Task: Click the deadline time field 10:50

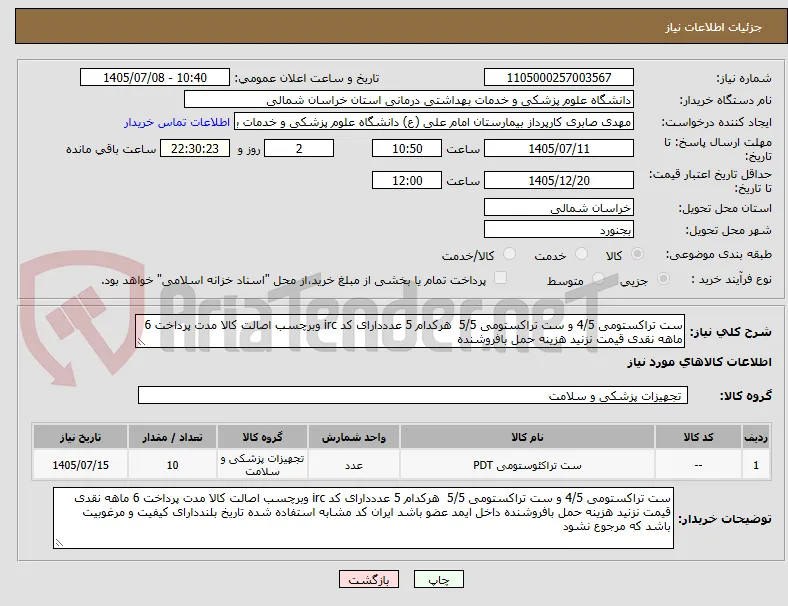Action: (407, 148)
